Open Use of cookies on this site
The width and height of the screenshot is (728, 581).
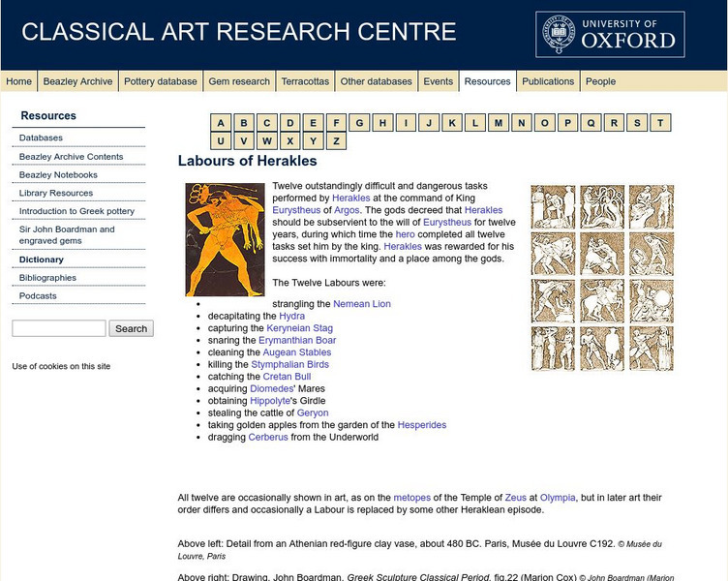[x=61, y=366]
